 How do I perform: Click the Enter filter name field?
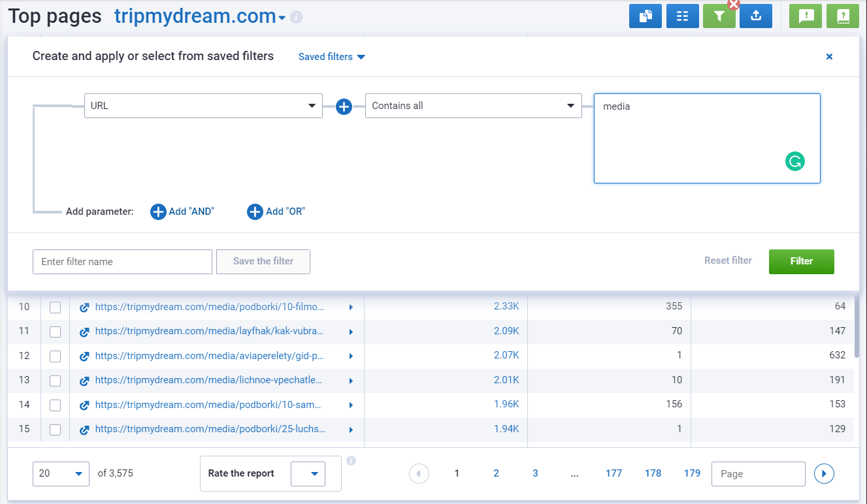tap(122, 262)
